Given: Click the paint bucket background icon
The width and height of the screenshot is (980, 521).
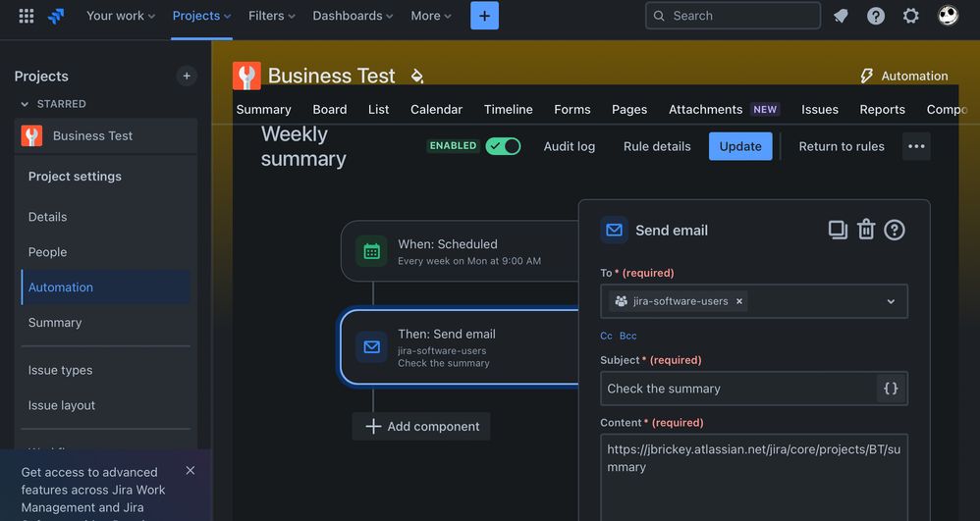Looking at the screenshot, I should [417, 77].
